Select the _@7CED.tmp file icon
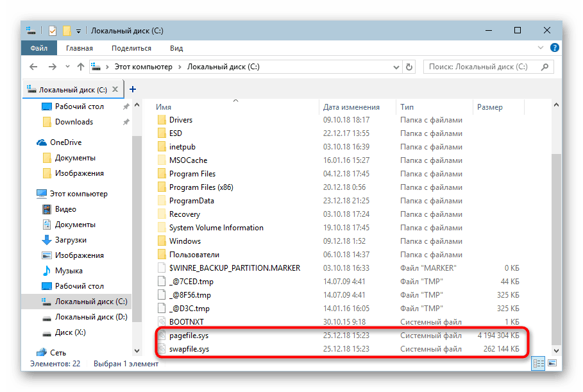 (162, 282)
